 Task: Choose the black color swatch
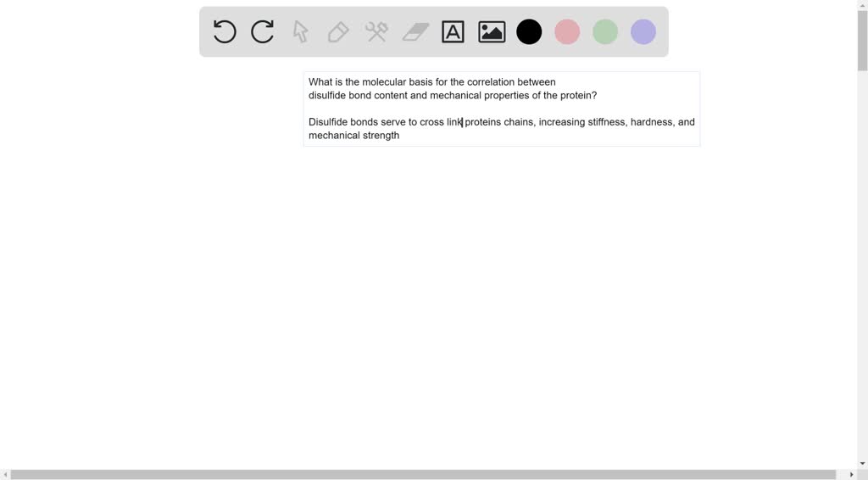point(529,32)
